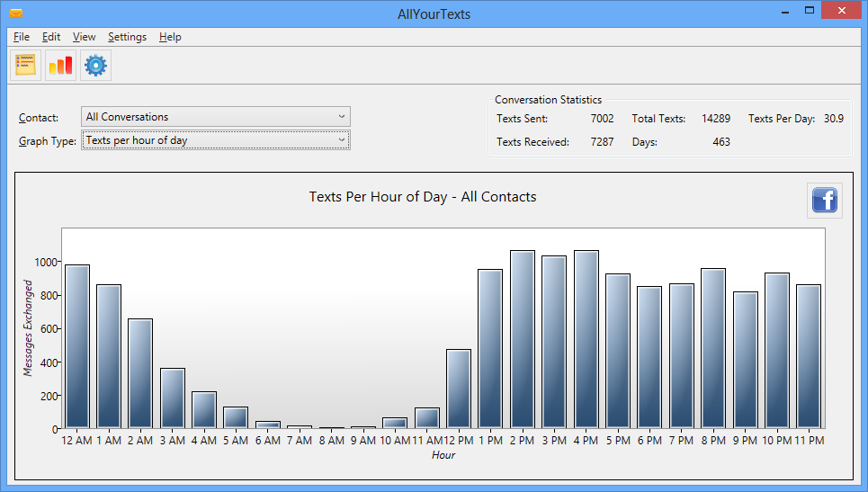Open the View menu
This screenshot has width=868, height=492.
[x=85, y=37]
